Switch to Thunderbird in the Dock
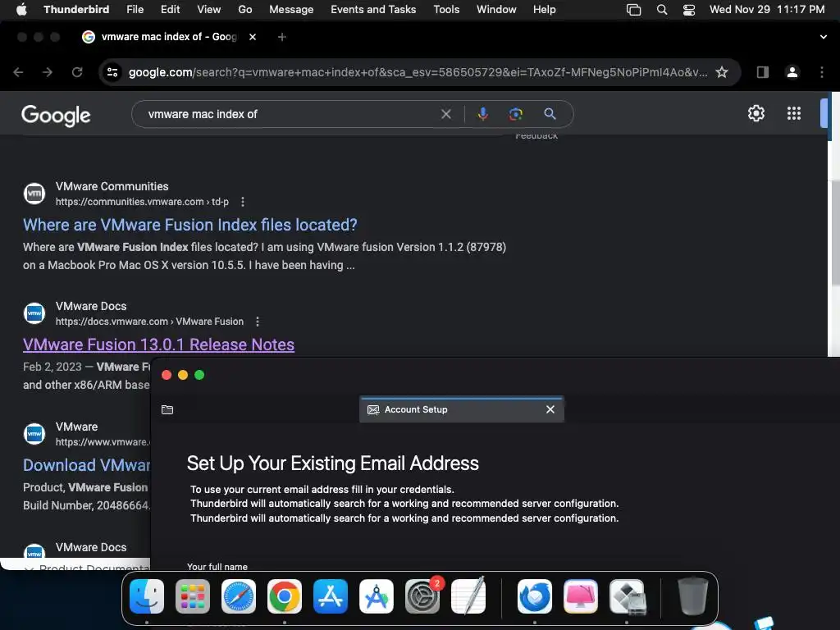The width and height of the screenshot is (840, 630). coord(535,596)
